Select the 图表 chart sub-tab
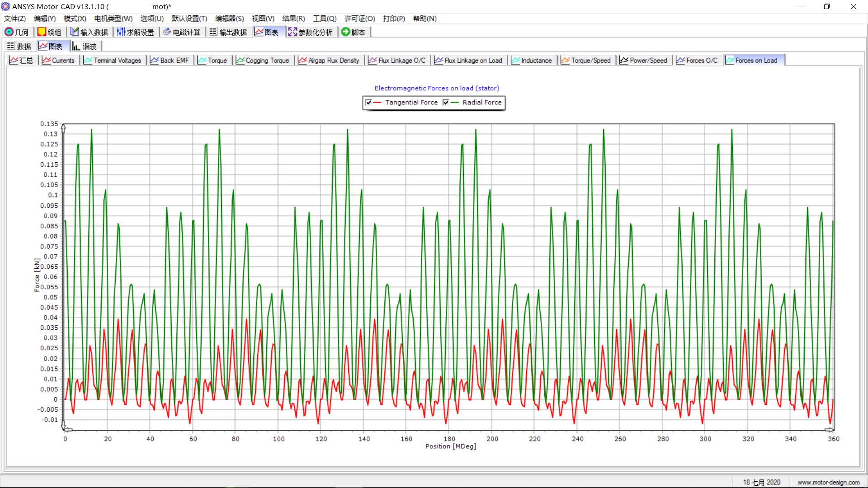 [x=52, y=46]
